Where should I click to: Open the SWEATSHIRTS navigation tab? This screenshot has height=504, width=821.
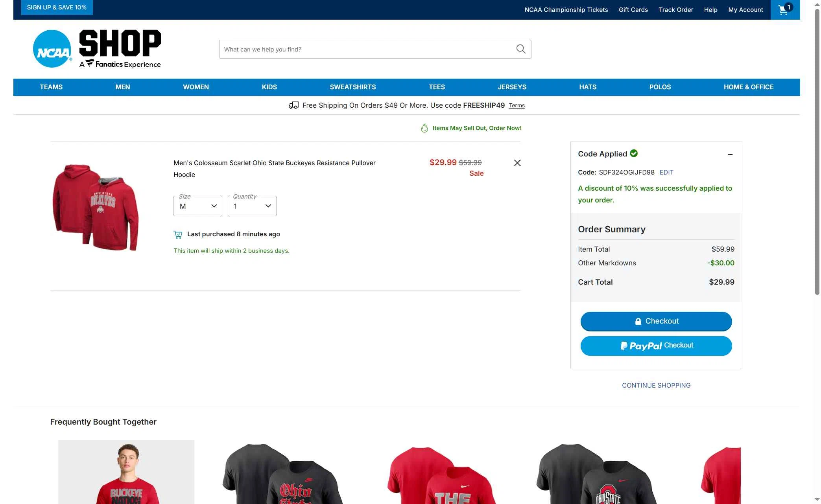[x=352, y=87]
